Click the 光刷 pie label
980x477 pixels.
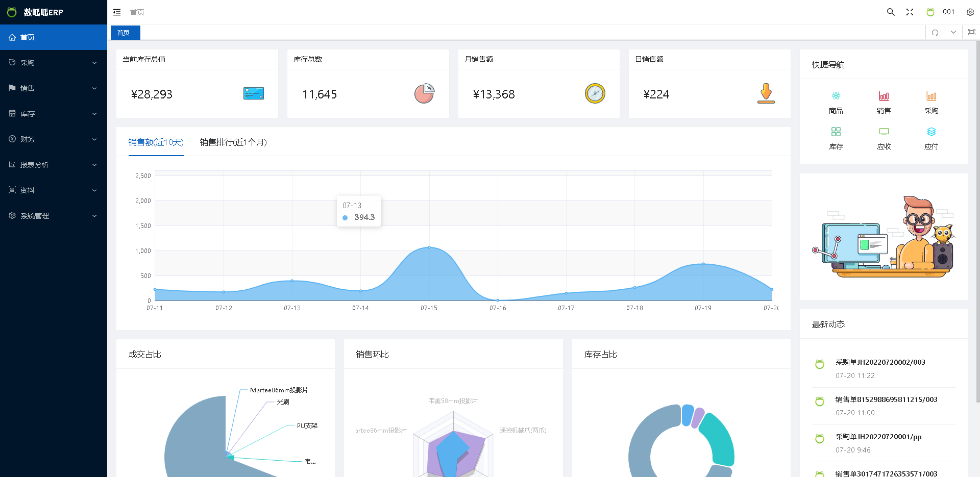(x=283, y=401)
